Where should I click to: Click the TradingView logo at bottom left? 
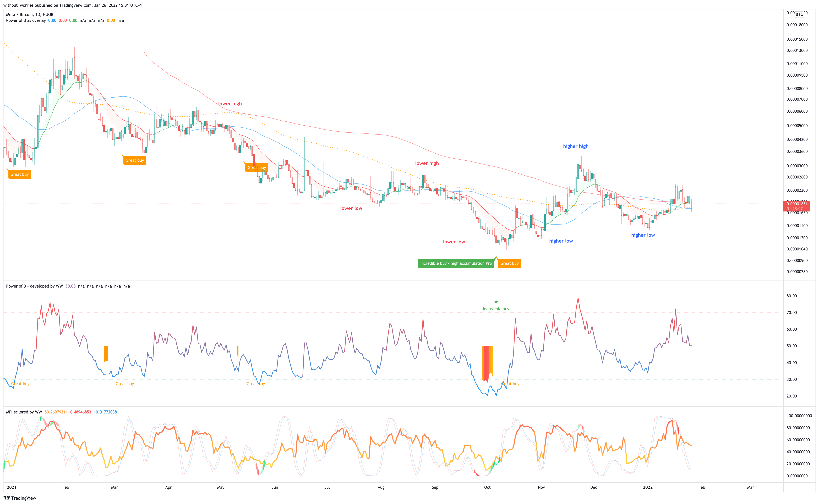point(20,498)
